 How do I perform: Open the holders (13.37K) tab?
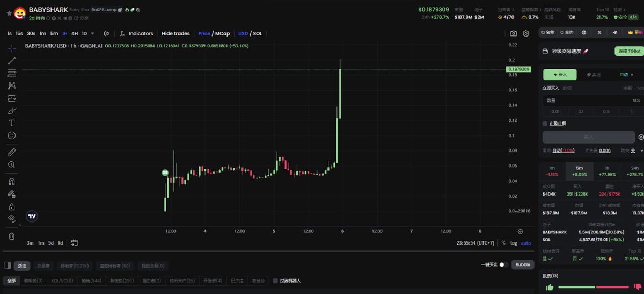[75, 266]
